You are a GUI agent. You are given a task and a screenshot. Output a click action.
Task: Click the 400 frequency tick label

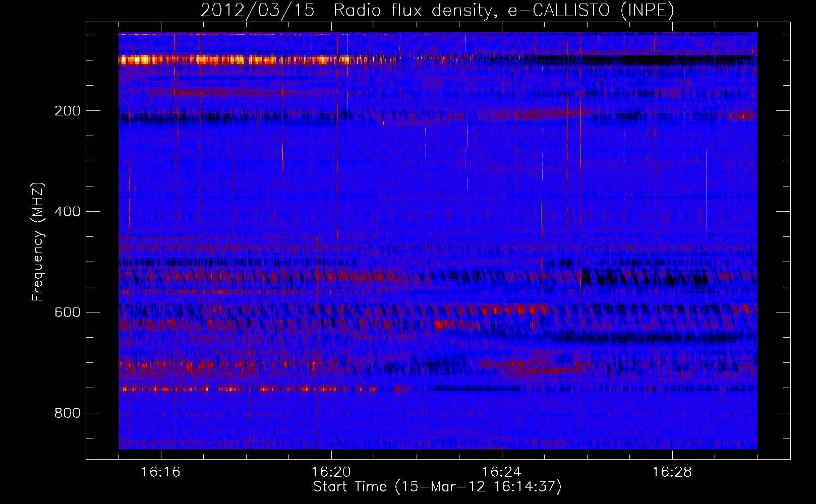pos(68,212)
